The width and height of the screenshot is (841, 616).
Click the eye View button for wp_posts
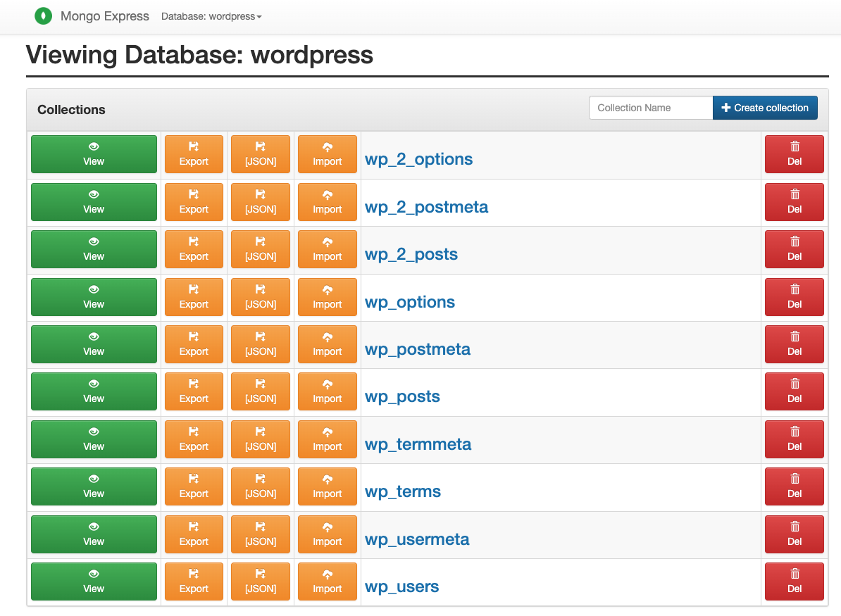(x=94, y=391)
